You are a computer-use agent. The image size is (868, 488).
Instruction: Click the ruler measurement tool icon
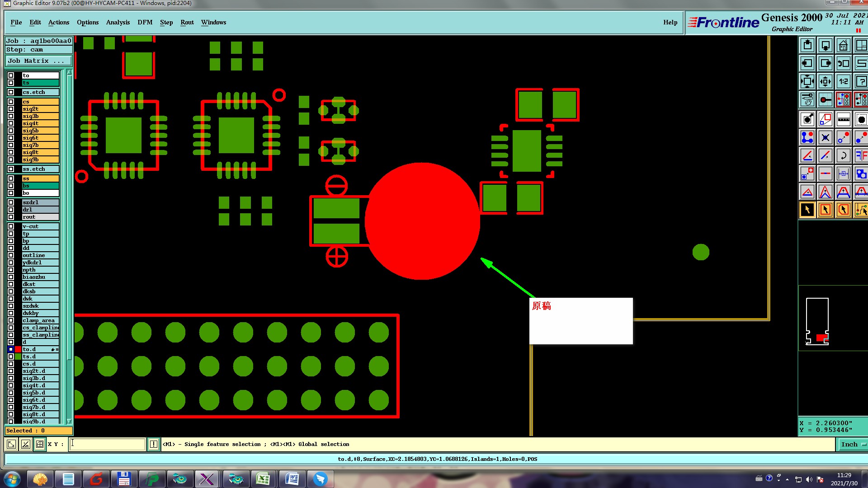(843, 120)
